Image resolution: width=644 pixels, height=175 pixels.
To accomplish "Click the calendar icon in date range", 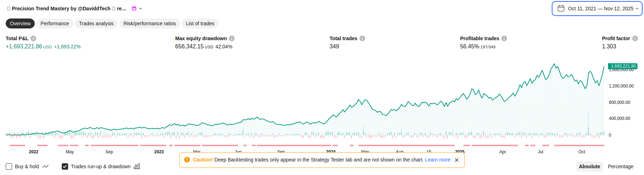I will click(x=561, y=9).
